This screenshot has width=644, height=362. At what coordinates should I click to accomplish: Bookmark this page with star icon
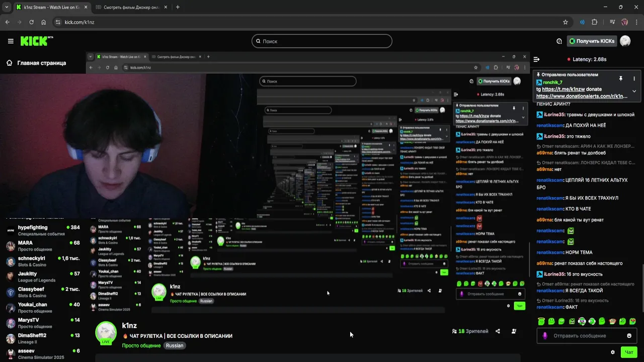tap(565, 22)
